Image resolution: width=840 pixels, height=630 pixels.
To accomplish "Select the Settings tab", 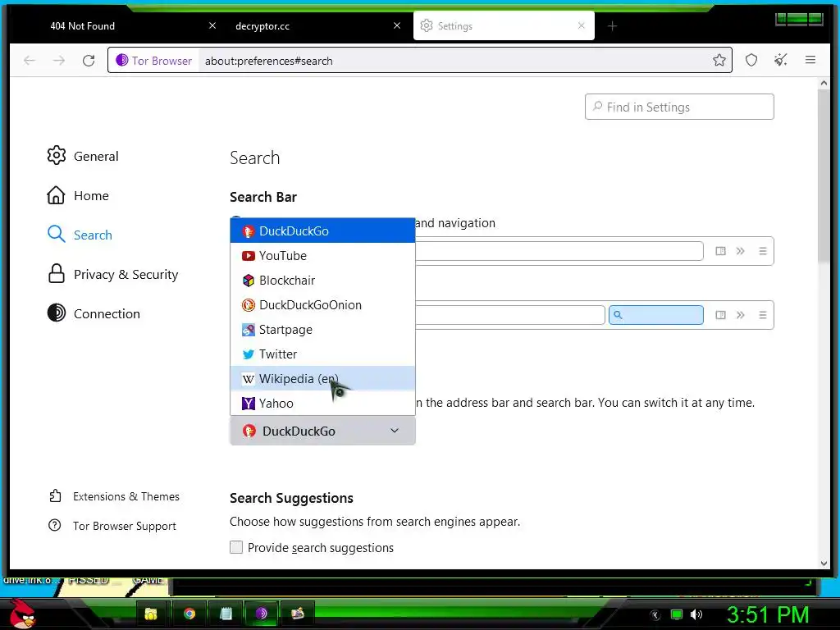I will [x=504, y=25].
